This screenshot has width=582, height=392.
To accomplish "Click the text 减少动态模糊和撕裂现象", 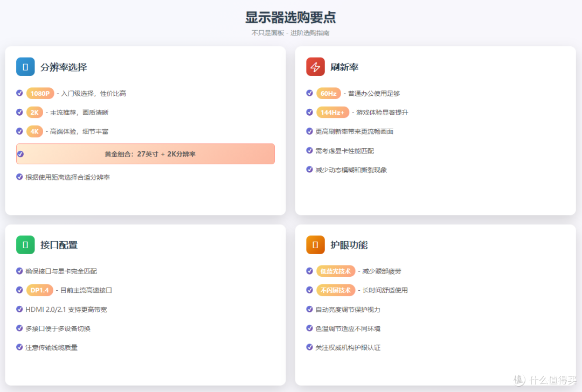I will click(351, 170).
